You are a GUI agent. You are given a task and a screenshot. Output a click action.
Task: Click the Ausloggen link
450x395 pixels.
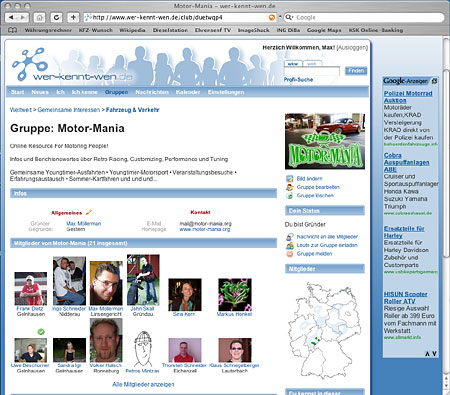(x=352, y=48)
